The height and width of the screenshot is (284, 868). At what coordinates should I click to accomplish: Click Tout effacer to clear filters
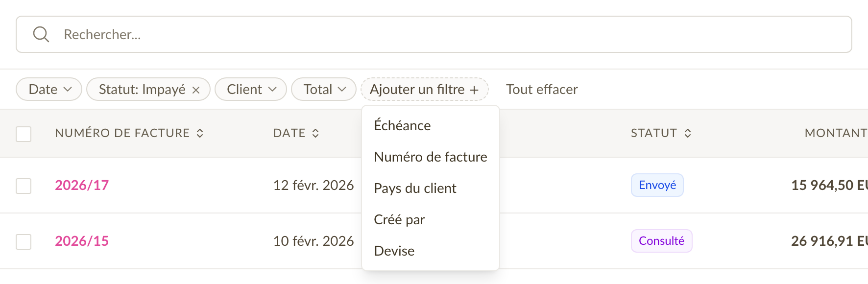coord(542,89)
